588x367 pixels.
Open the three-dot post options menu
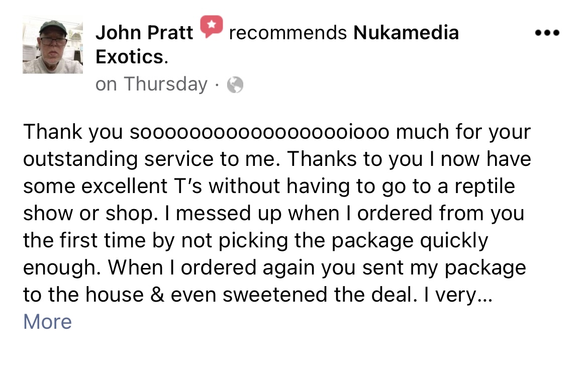click(x=547, y=33)
